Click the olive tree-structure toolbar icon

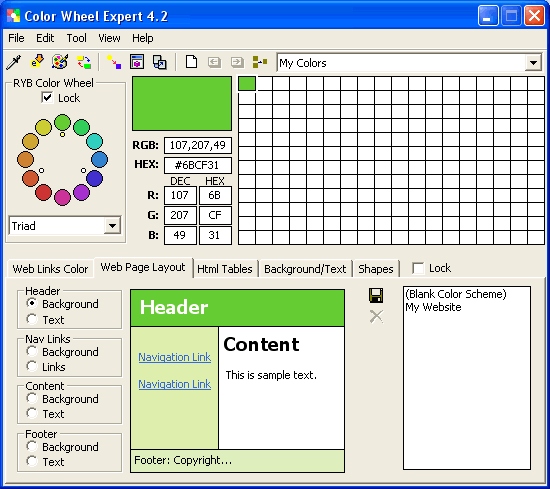[x=260, y=62]
